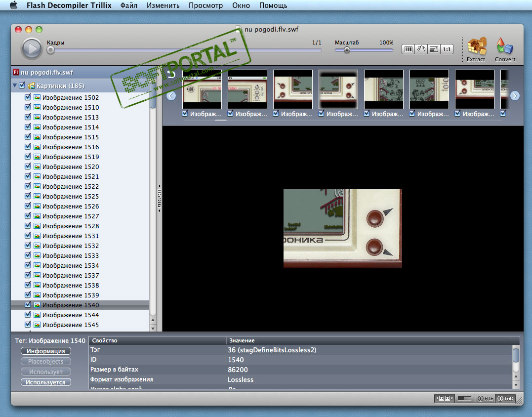Click the image icon beside Изображение 1533
This screenshot has width=532, height=417.
point(37,255)
